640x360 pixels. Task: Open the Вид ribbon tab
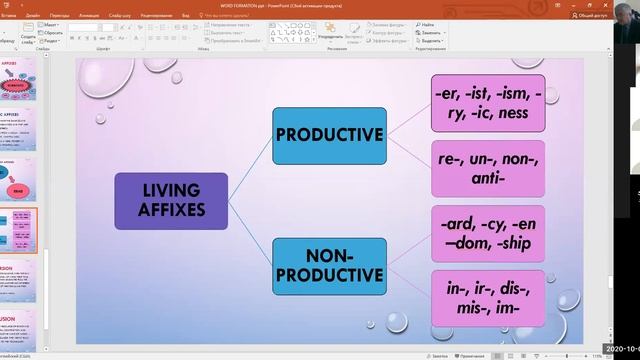[186, 16]
